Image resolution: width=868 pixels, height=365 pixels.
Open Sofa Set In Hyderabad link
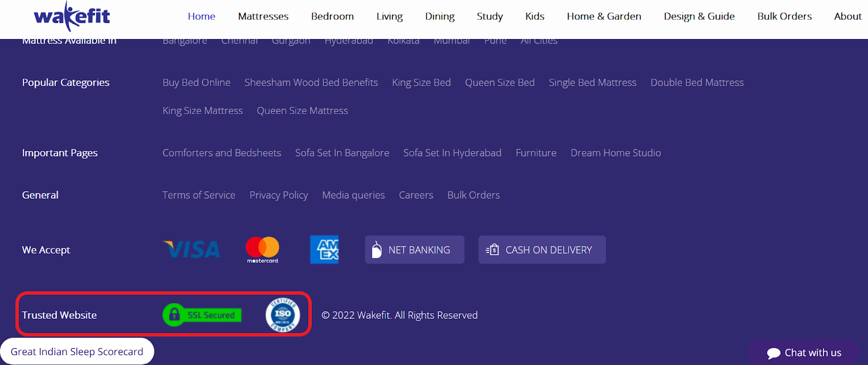click(452, 153)
